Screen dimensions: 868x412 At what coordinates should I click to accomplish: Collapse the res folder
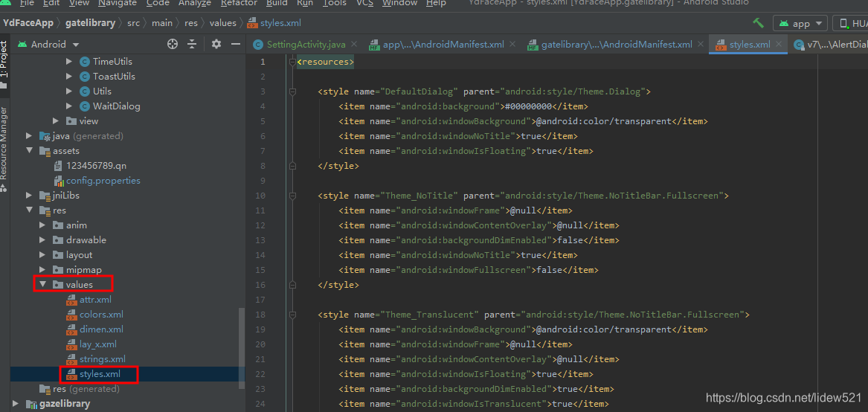tap(29, 210)
